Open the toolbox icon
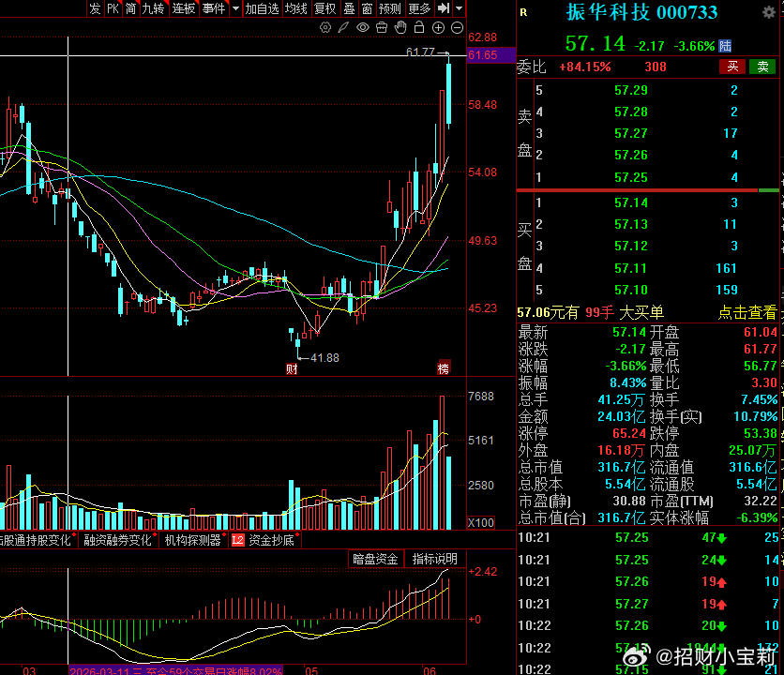 pyautogui.click(x=382, y=27)
